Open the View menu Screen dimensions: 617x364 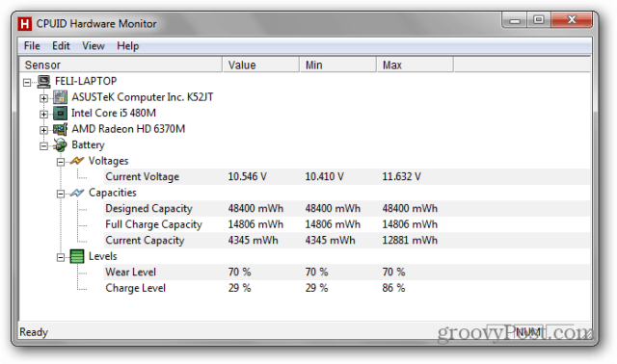pos(94,46)
